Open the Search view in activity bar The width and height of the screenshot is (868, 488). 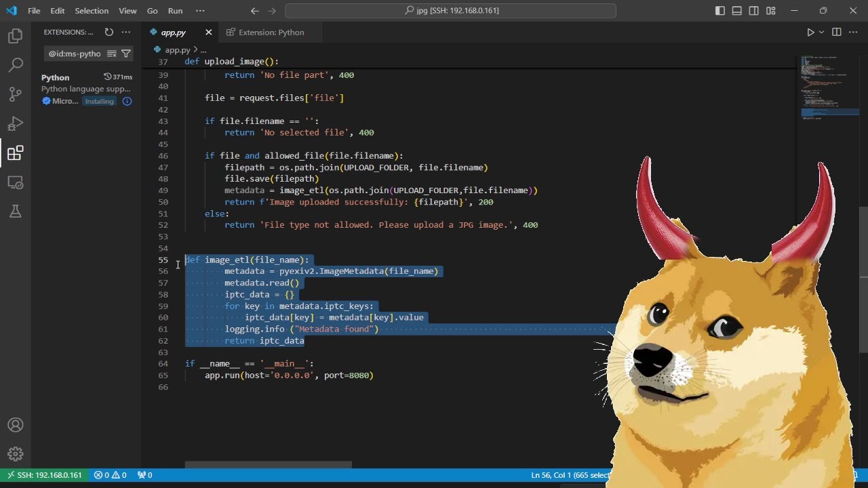coord(15,65)
